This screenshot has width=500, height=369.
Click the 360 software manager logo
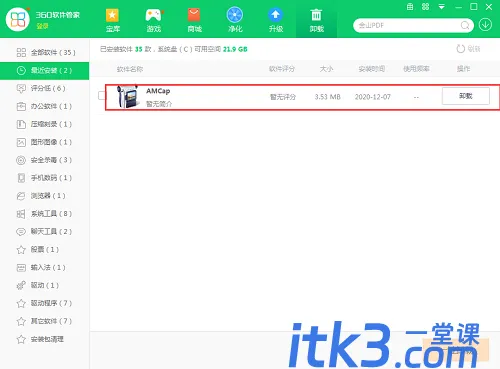click(18, 19)
